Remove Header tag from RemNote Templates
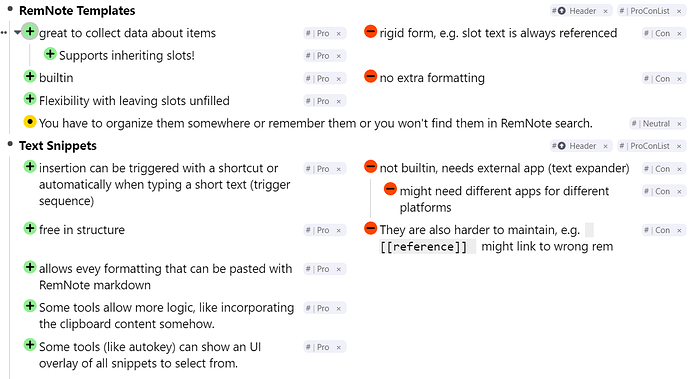 click(x=606, y=11)
